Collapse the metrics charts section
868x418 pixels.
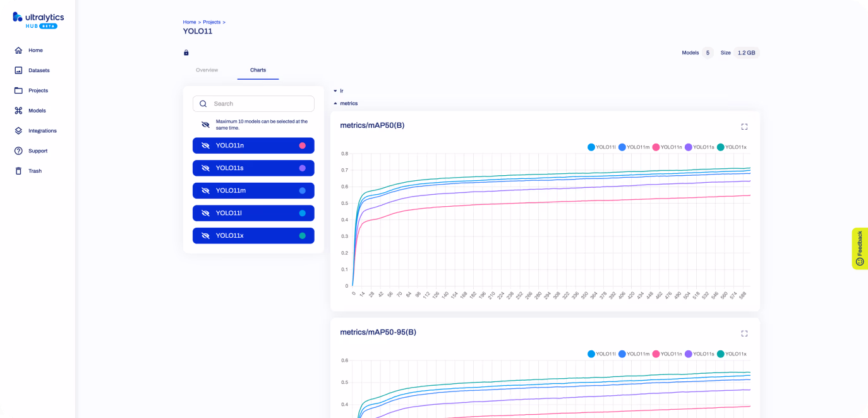click(345, 103)
